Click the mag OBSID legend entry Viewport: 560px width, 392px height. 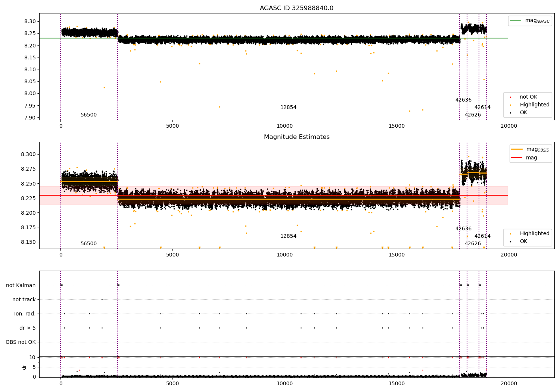coord(531,149)
